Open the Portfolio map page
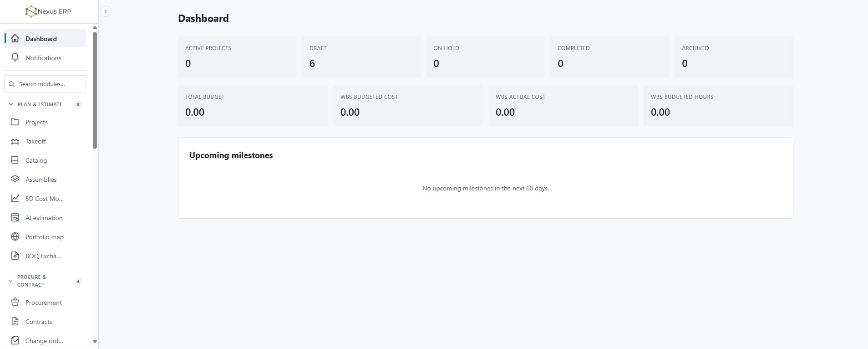The height and width of the screenshot is (349, 868). pyautogui.click(x=45, y=237)
